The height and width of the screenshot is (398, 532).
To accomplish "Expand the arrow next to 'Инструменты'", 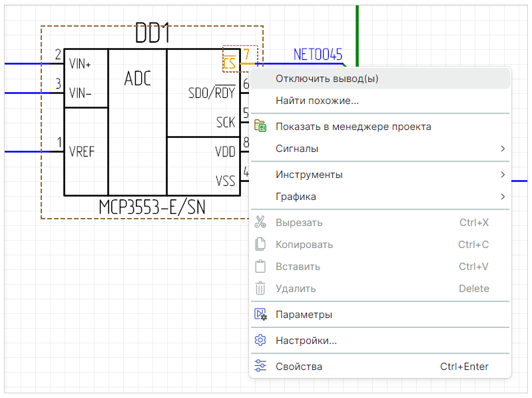I will [503, 175].
